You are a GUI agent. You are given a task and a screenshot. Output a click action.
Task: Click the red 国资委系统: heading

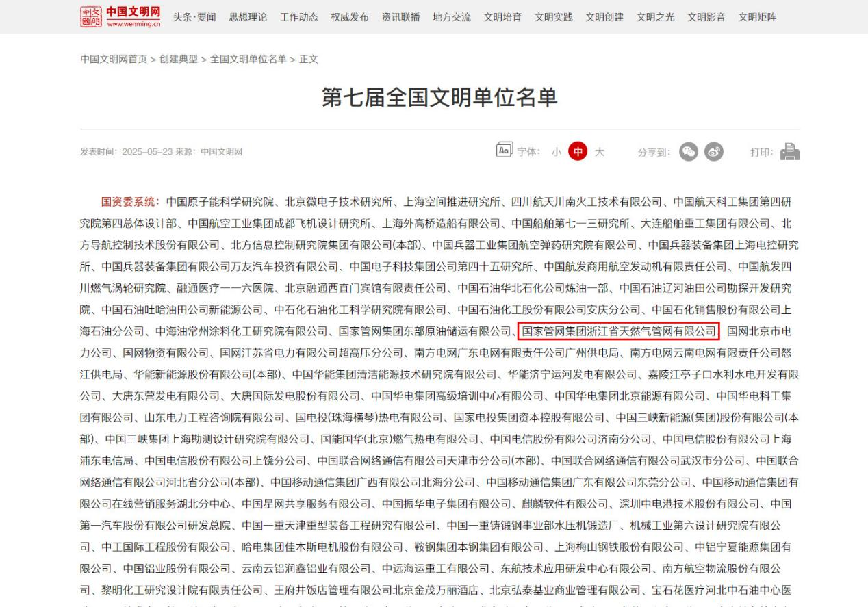(131, 202)
